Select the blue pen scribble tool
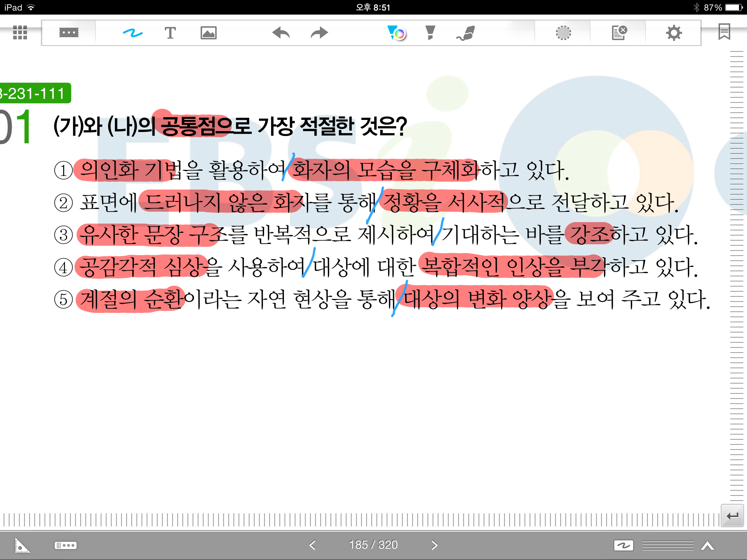The image size is (747, 560). pyautogui.click(x=132, y=33)
